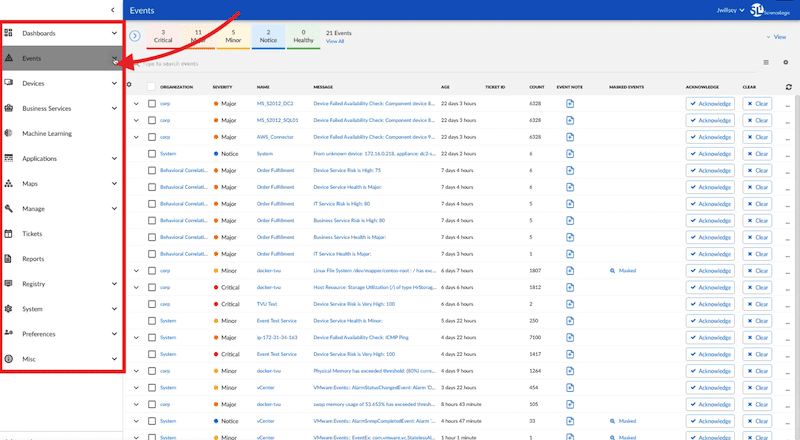Filter events by Healthy tab

[x=304, y=36]
